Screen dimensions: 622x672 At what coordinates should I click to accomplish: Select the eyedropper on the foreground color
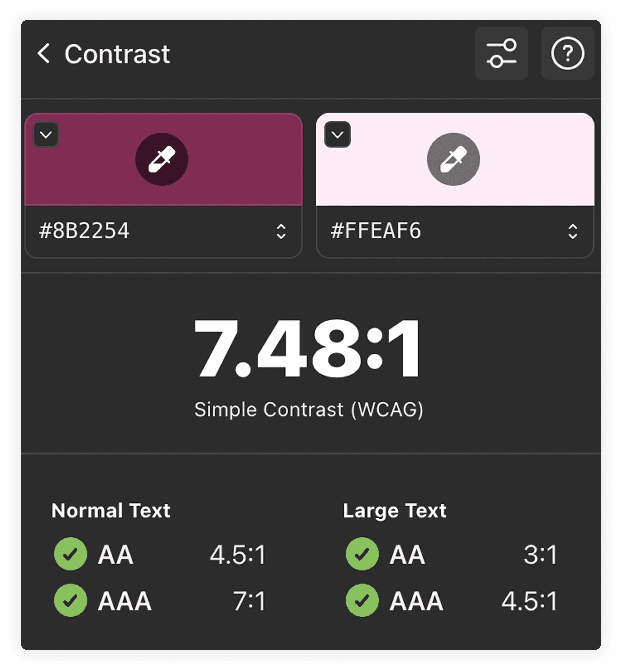tap(162, 159)
